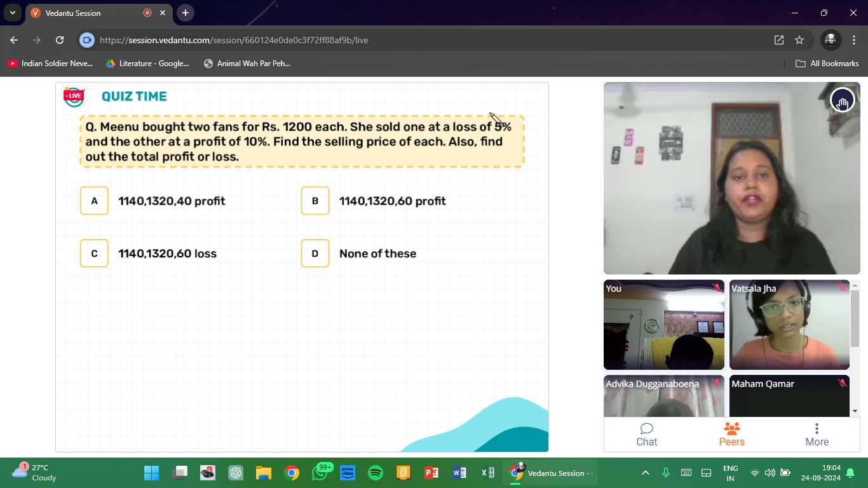Viewport: 868px width, 488px height.
Task: Click the raise hand icon on teacher video
Action: [842, 100]
